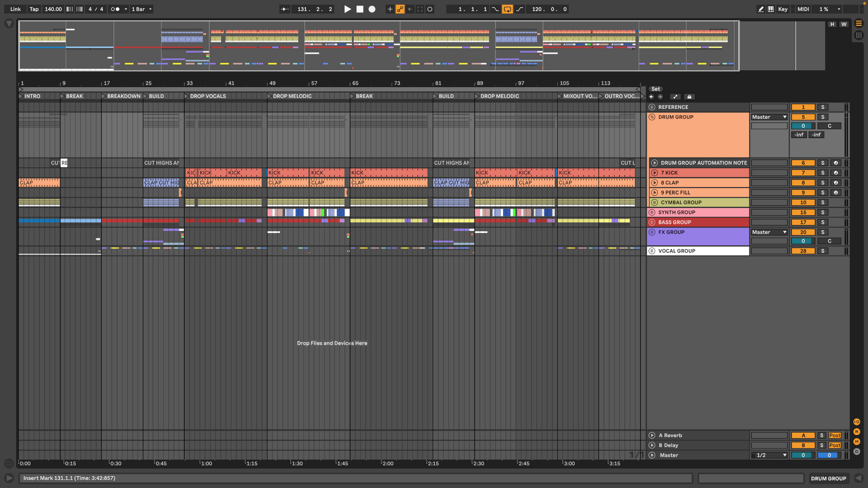Click the Session Record circle icon

pos(430,9)
